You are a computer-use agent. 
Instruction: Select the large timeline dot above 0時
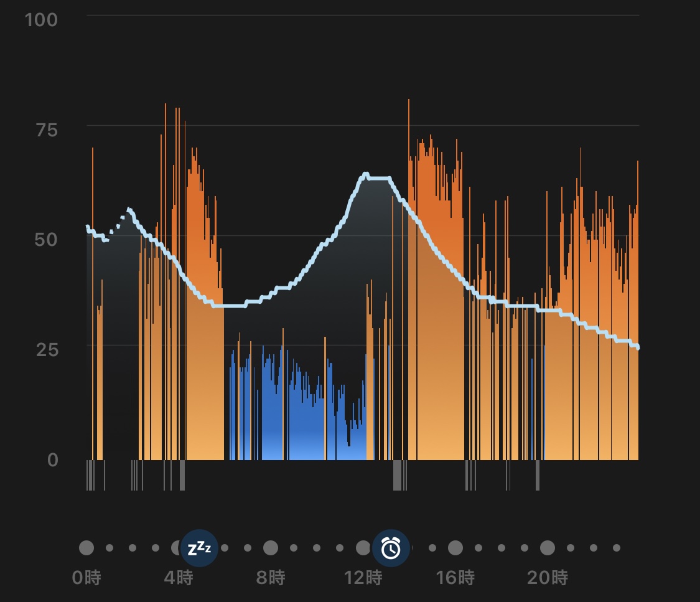pos(86,548)
